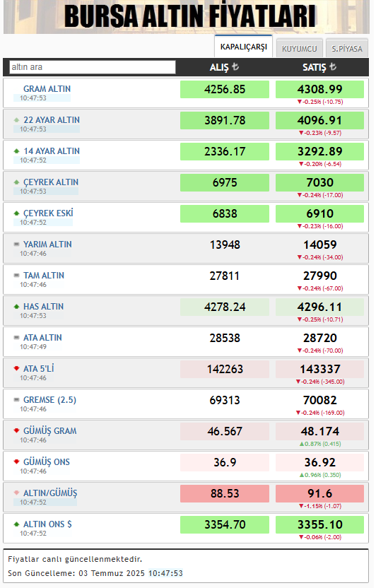This screenshot has width=376, height=588.
Task: Click the SATIŞ column header
Action: [x=319, y=67]
